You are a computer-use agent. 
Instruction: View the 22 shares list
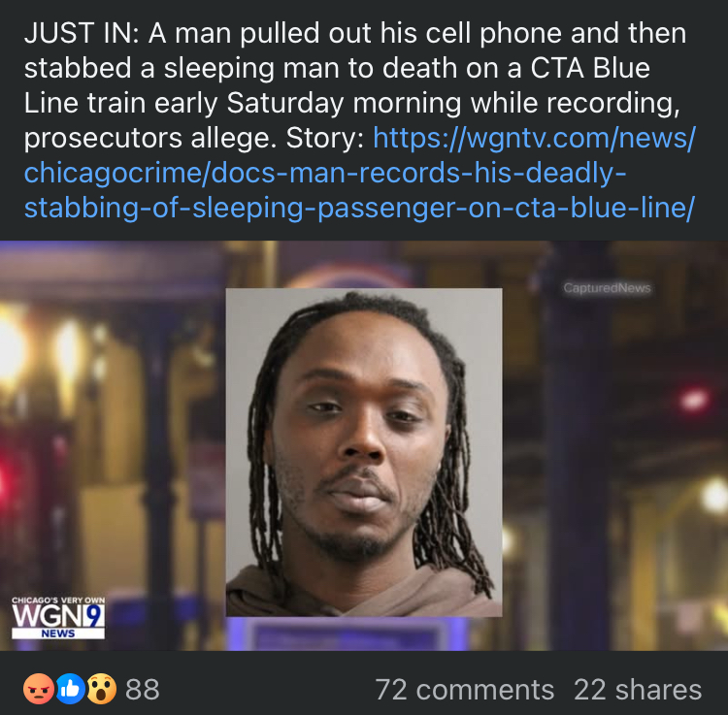pyautogui.click(x=638, y=690)
